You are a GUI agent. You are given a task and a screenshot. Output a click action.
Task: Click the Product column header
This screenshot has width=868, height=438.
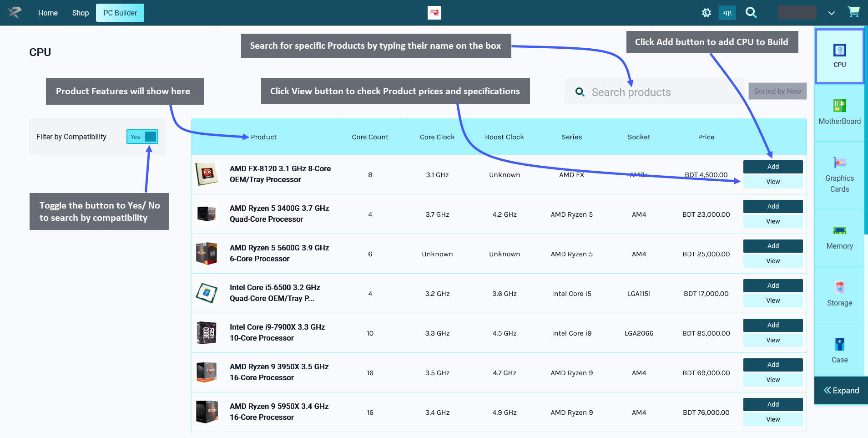point(264,137)
